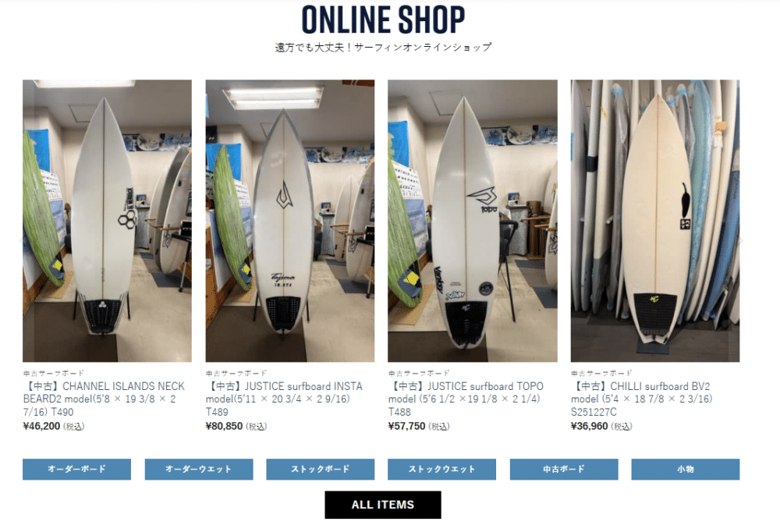Click the black ALL ITEMS button
This screenshot has width=780, height=532.
click(x=383, y=505)
